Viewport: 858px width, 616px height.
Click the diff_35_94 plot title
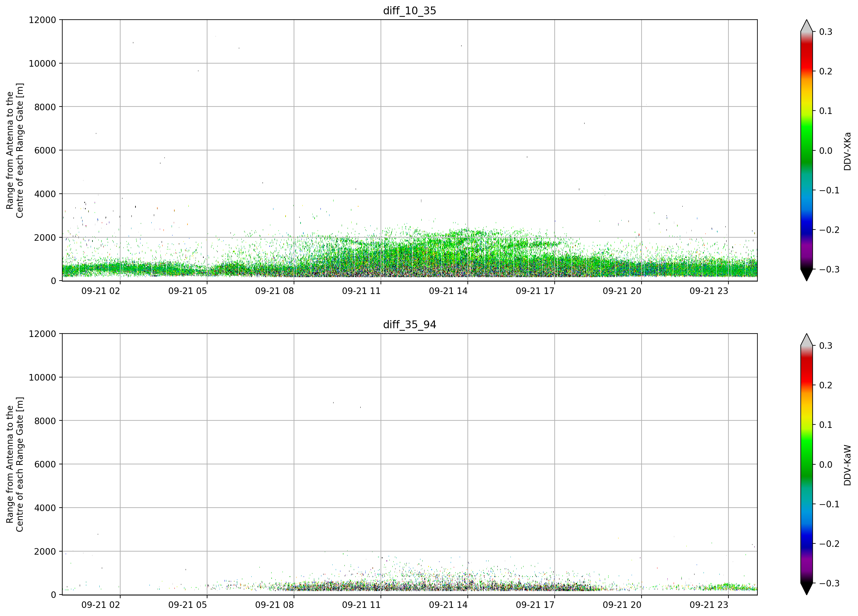click(x=410, y=325)
